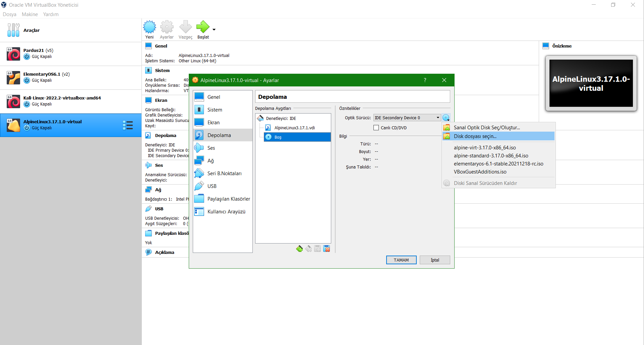Choose Sanal Optik Disk Seç/Oluştur menu entry
The width and height of the screenshot is (644, 345).
[x=498, y=127]
